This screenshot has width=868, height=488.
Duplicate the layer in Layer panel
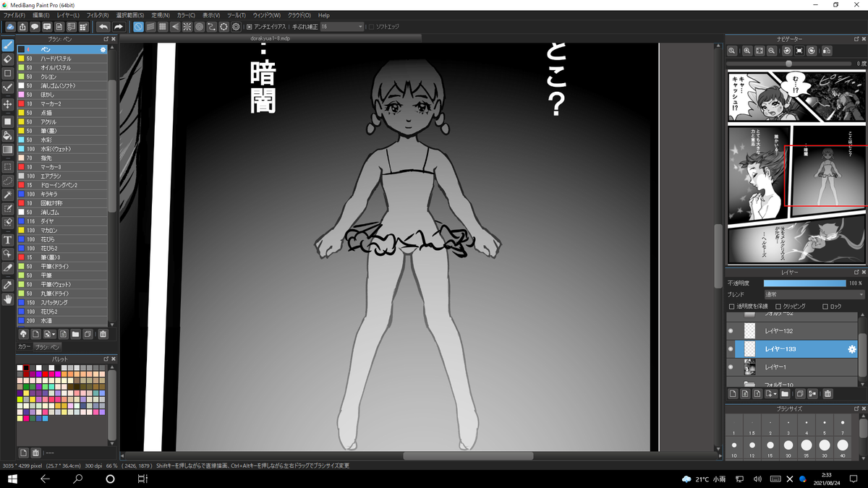click(x=800, y=394)
